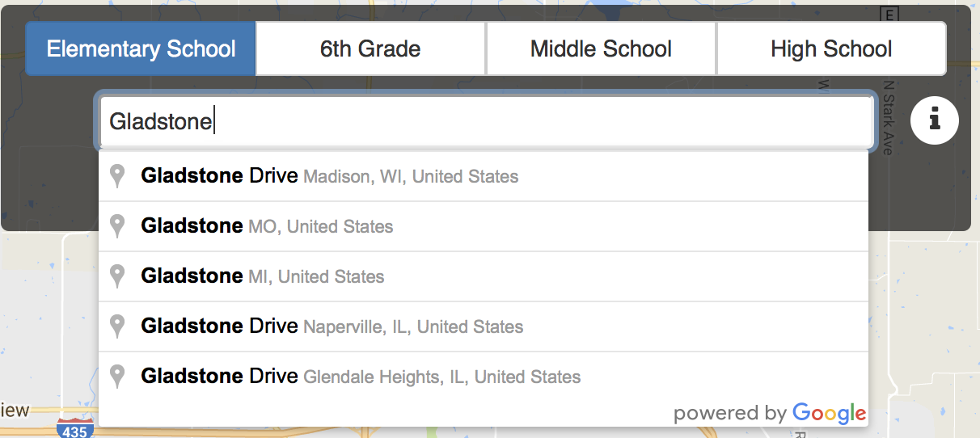Viewport: 980px width, 438px height.
Task: Click the 435 interstate shield on map
Action: (x=74, y=430)
